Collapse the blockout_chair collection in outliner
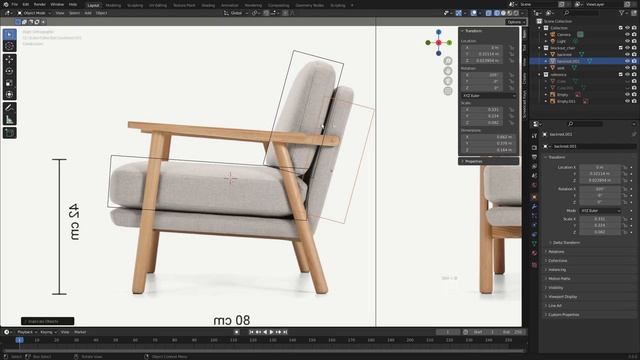This screenshot has width=640, height=360. (x=540, y=48)
